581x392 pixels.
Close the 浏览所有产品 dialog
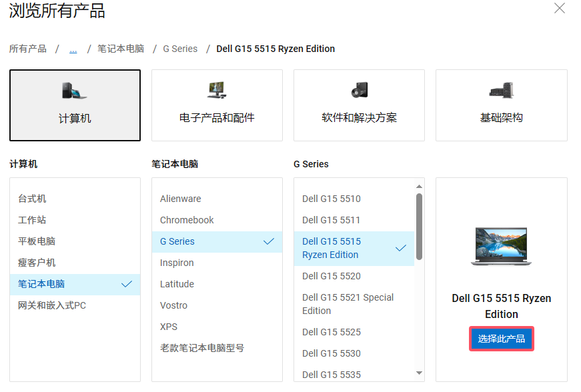559,9
